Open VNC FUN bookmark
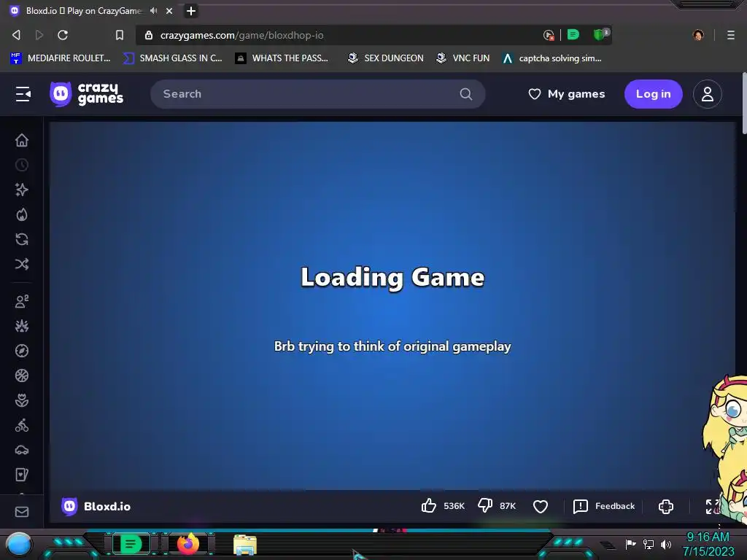This screenshot has height=560, width=747. point(463,58)
